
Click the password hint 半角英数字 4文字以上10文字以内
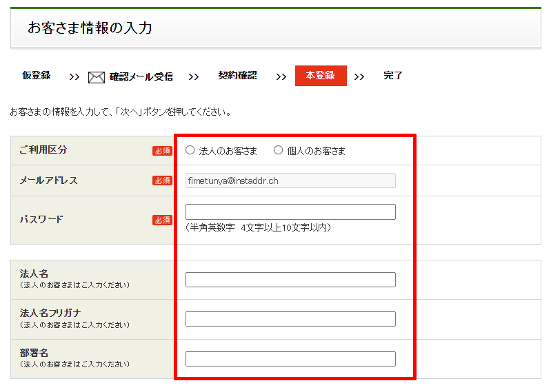pos(259,228)
